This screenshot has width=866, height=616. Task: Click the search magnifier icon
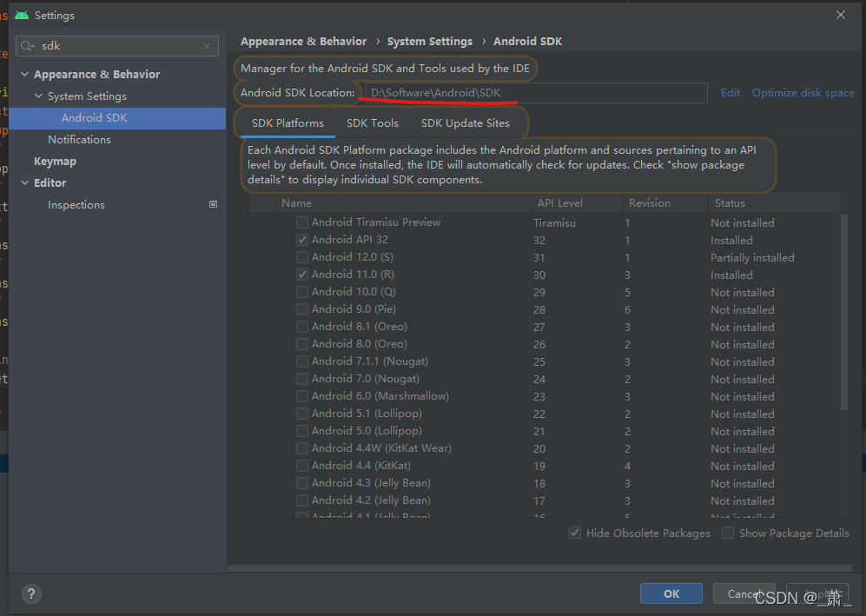27,46
